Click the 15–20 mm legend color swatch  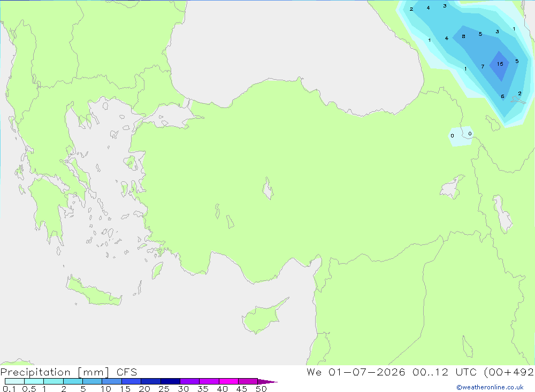(132, 381)
